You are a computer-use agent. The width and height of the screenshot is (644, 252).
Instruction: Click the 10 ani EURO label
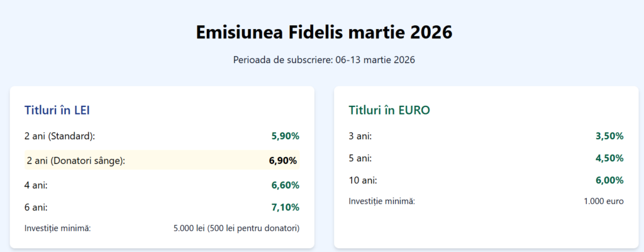click(363, 181)
